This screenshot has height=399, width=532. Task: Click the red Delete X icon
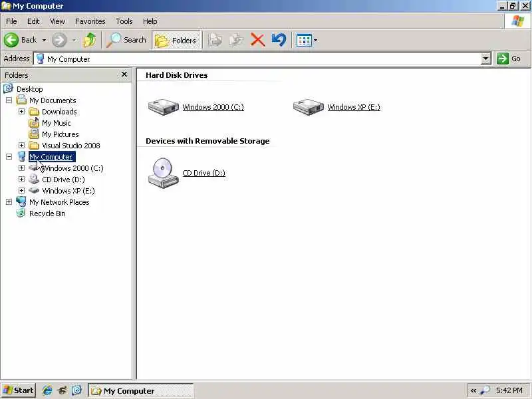257,40
